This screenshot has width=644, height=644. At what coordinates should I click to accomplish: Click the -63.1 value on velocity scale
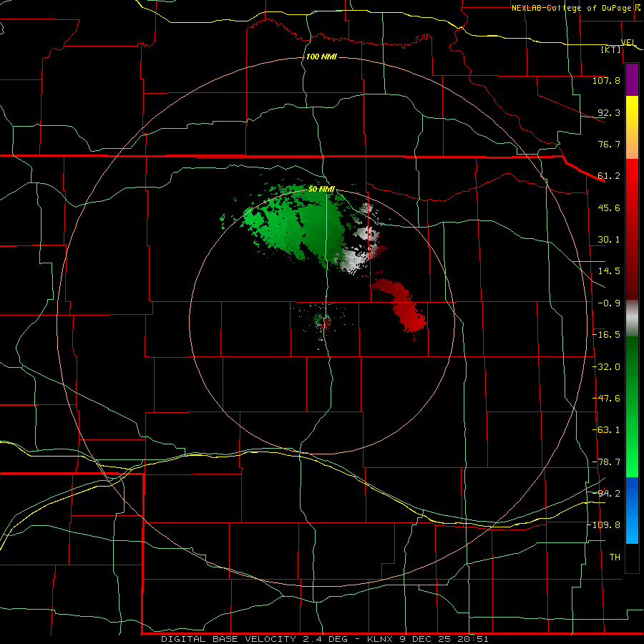click(606, 430)
